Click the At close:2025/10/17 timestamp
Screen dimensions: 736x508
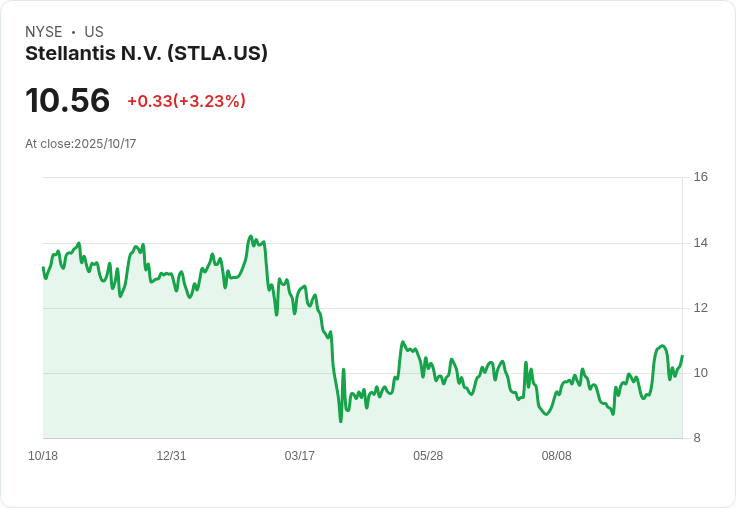pos(81,144)
